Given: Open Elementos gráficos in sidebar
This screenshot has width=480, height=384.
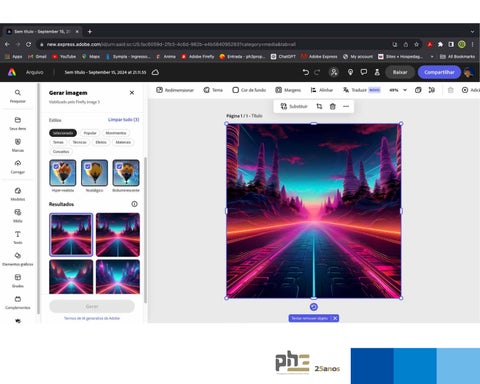Looking at the screenshot, I should (18, 259).
